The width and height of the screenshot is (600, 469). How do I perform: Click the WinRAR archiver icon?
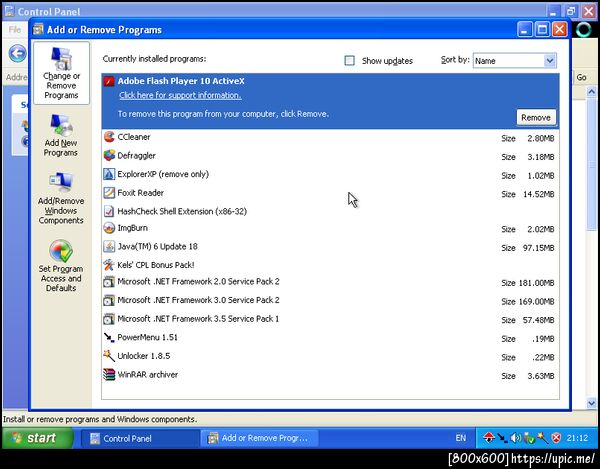coord(109,375)
